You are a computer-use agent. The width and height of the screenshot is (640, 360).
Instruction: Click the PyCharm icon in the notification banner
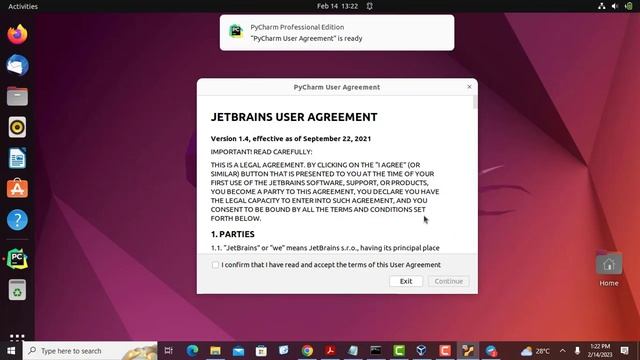click(x=236, y=31)
